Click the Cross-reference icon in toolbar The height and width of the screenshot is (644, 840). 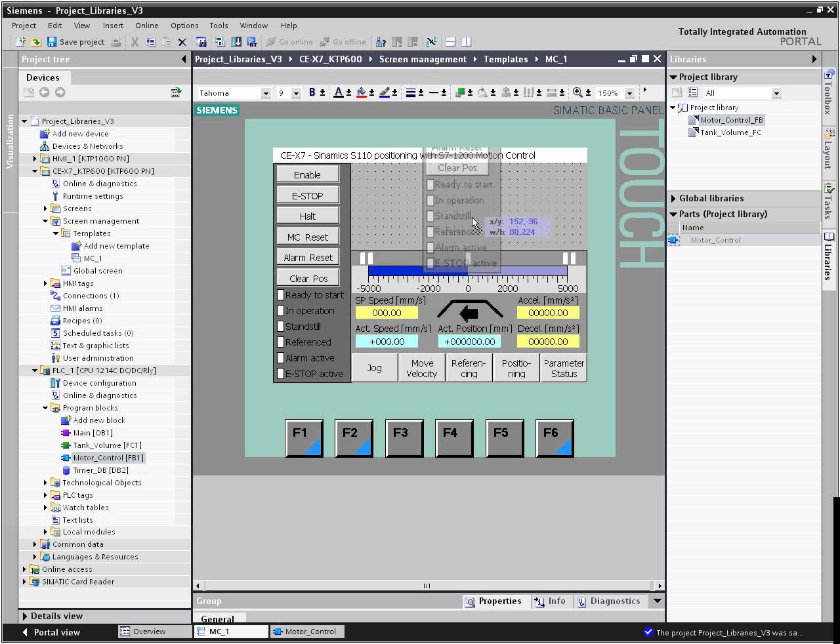(430, 42)
